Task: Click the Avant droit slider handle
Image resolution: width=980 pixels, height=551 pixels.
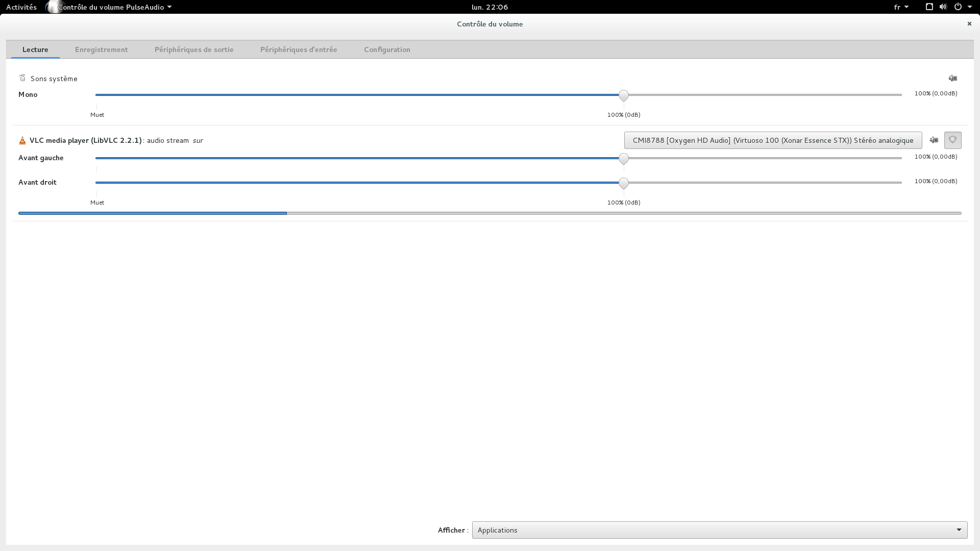Action: [623, 183]
